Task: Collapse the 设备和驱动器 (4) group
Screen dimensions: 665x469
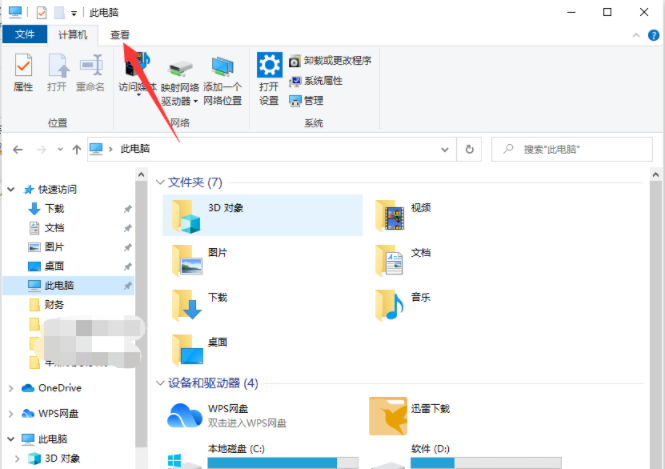Action: tap(161, 383)
